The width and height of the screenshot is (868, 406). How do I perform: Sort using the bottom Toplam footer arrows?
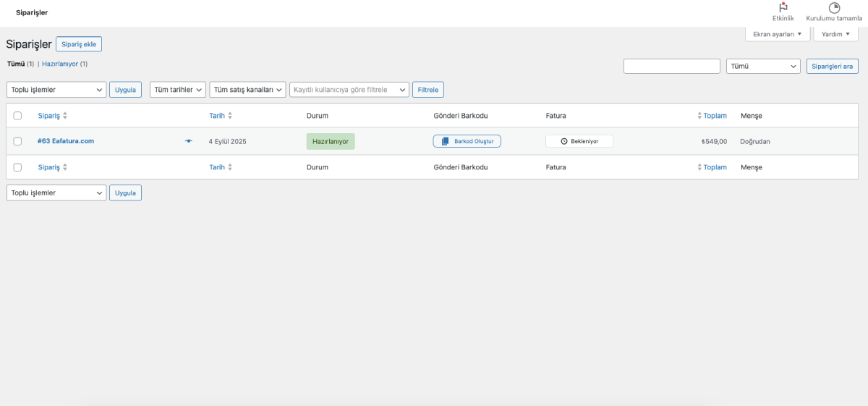point(699,167)
